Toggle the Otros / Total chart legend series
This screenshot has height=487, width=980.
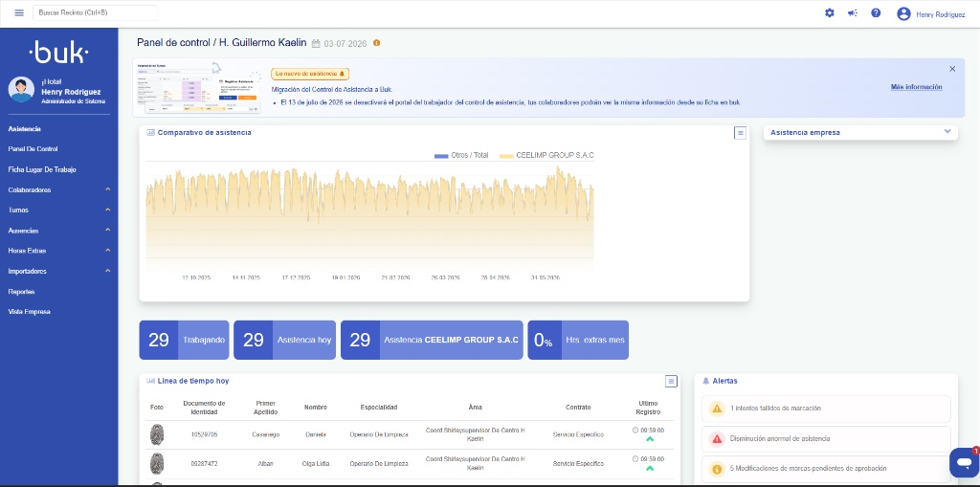click(461, 155)
